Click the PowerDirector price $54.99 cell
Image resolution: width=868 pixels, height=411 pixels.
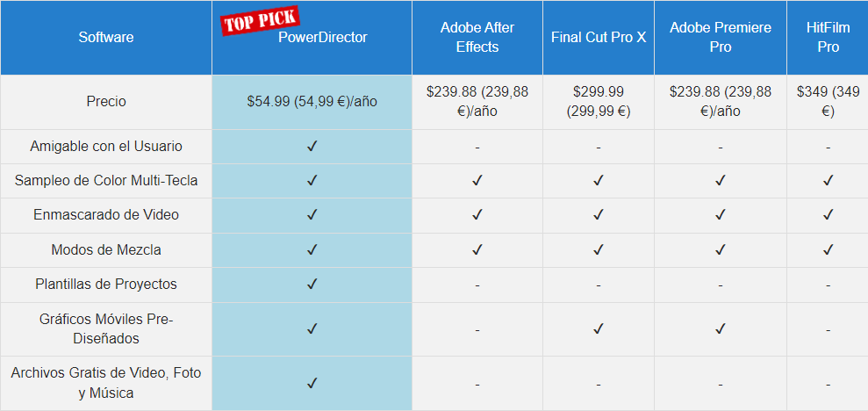(x=312, y=102)
